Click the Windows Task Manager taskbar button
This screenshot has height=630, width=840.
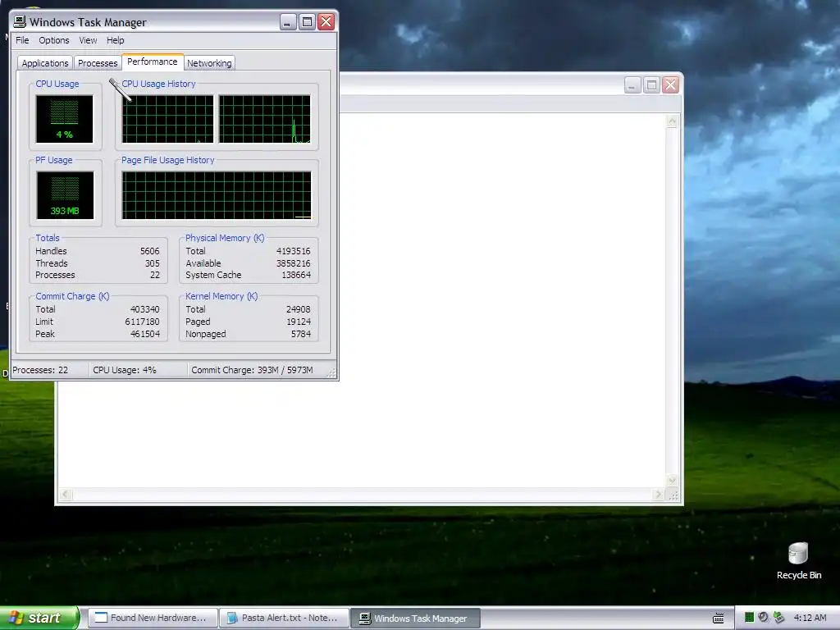(x=415, y=619)
